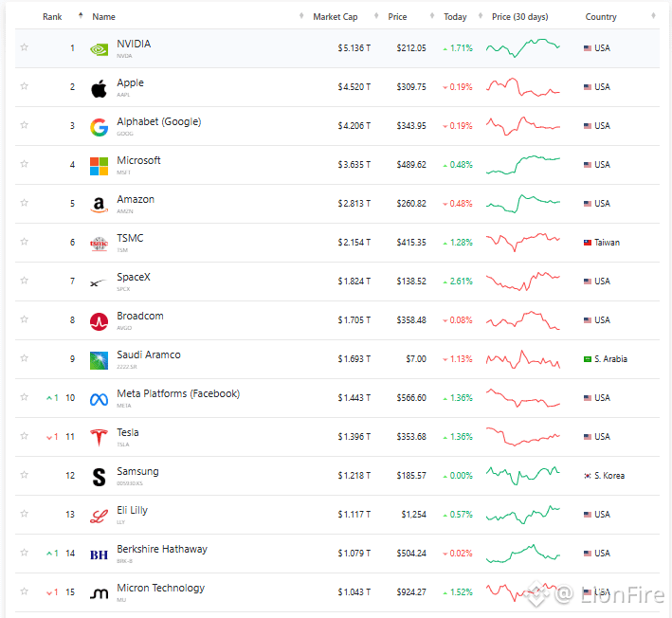672x618 pixels.
Task: Click the NVIDIA logo icon
Action: [x=99, y=49]
